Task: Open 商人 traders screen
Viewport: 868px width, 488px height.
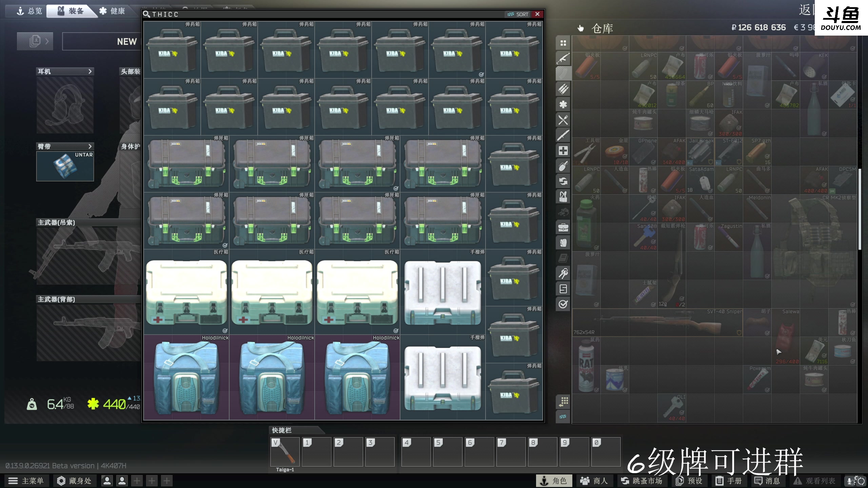Action: 594,481
